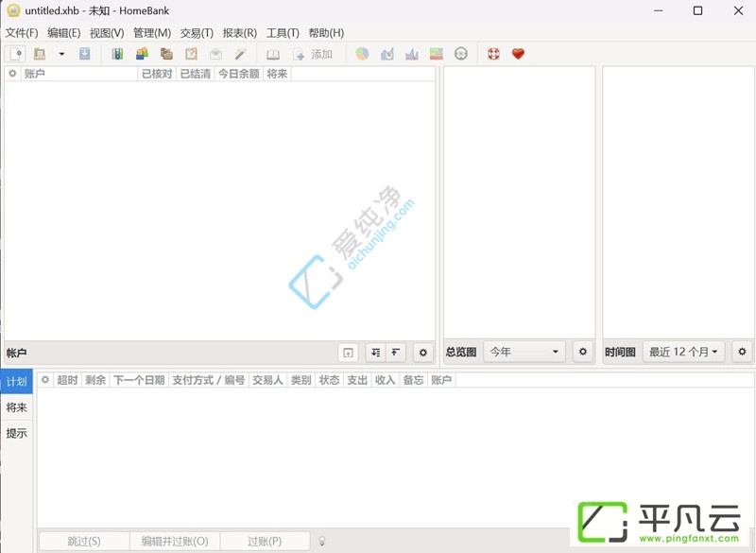The height and width of the screenshot is (553, 756).
Task: Open the payees management icon
Action: pos(143,54)
